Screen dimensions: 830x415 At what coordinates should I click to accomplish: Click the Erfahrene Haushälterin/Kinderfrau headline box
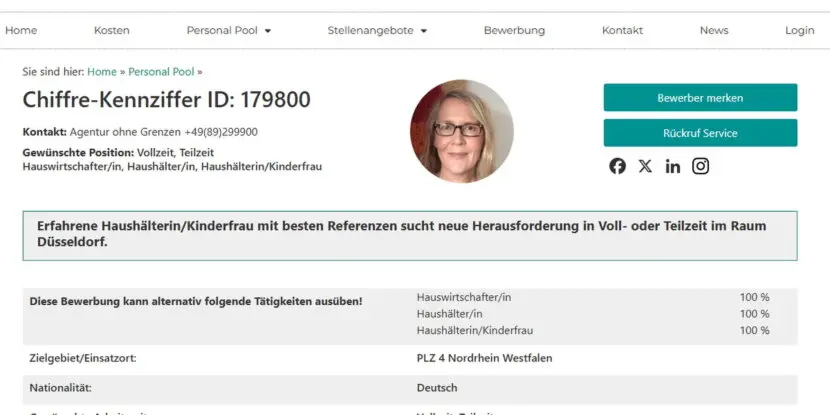coord(410,235)
